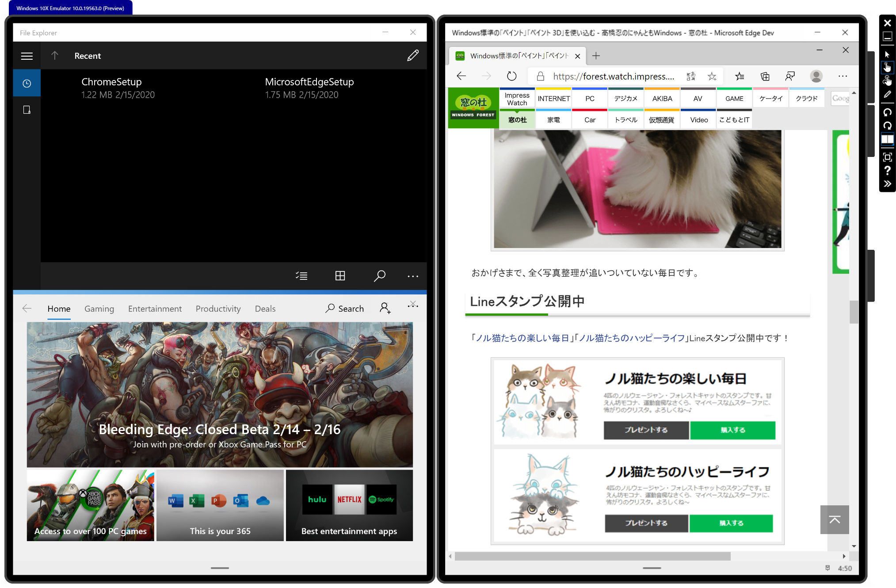The image size is (896, 588).
Task: Click the green 購入する button for first stamp
Action: coord(732,430)
